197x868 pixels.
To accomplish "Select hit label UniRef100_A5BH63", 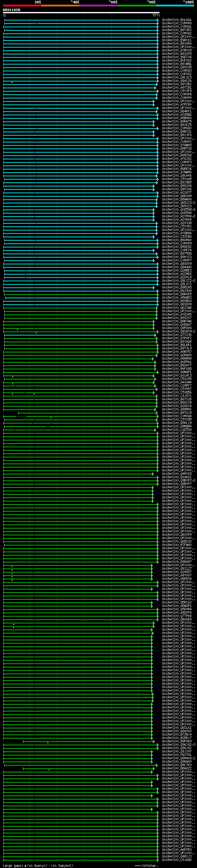I will pos(176,118).
